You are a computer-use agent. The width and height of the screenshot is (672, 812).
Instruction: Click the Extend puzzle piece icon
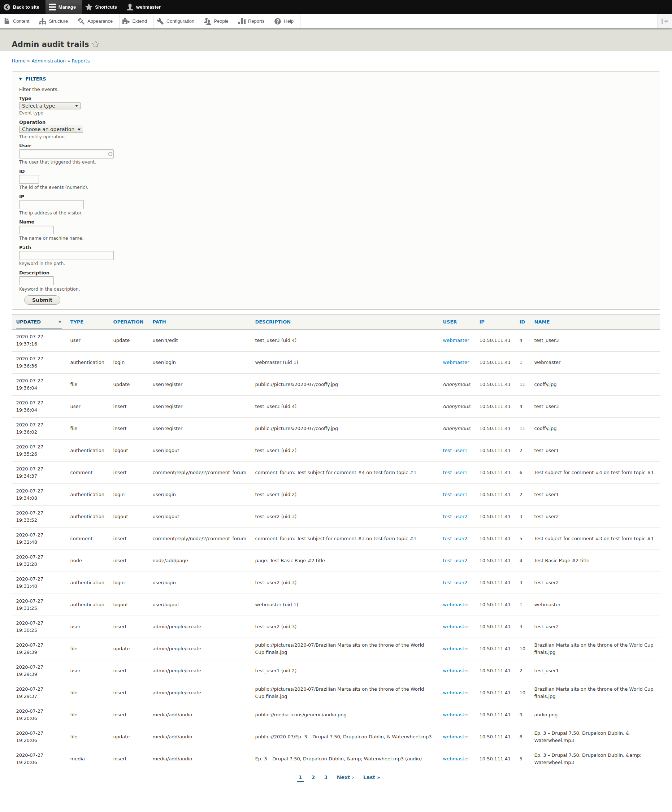pos(126,21)
